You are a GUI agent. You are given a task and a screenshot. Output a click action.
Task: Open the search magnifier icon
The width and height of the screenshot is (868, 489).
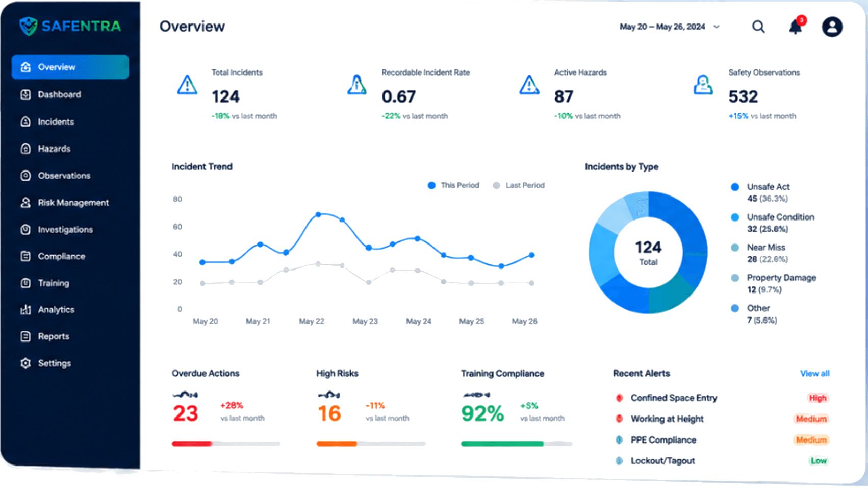758,27
